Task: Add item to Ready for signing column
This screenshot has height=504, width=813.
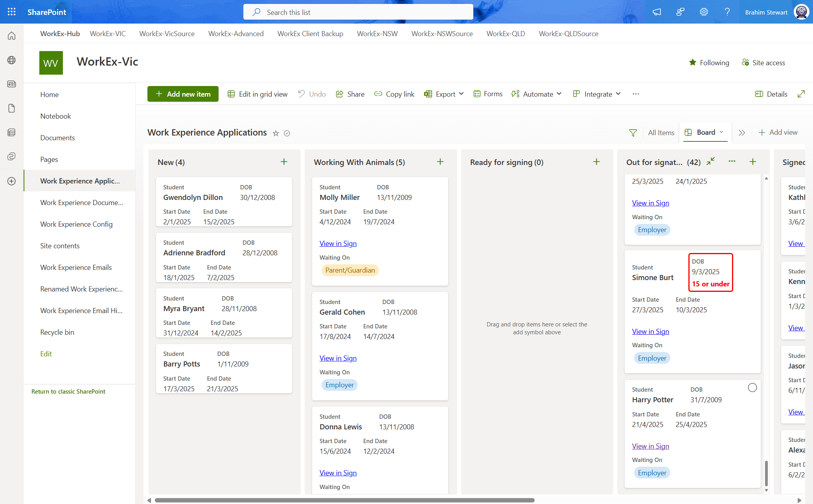Action: pyautogui.click(x=596, y=162)
